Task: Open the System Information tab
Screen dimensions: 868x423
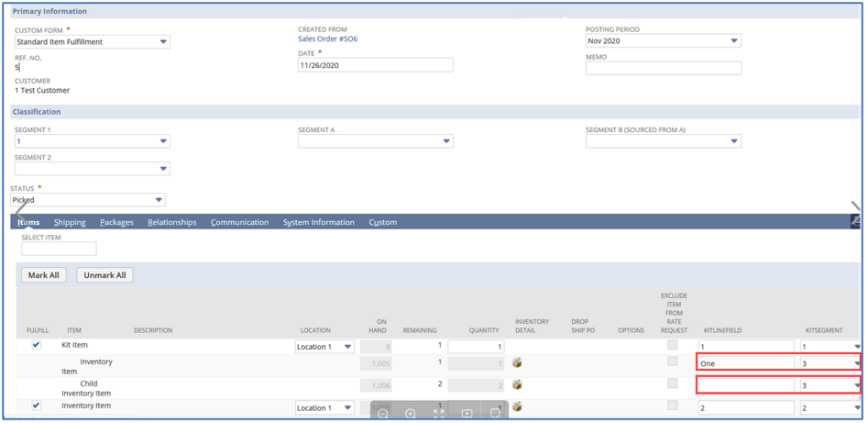Action: pos(318,222)
